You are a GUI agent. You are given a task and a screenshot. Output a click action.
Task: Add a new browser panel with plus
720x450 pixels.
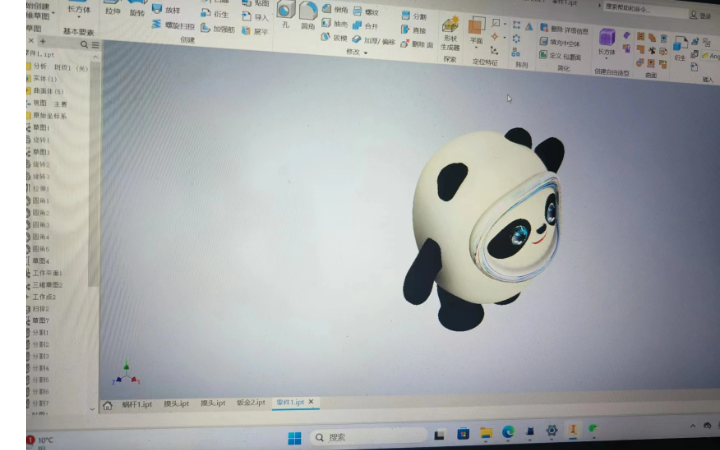(x=43, y=41)
